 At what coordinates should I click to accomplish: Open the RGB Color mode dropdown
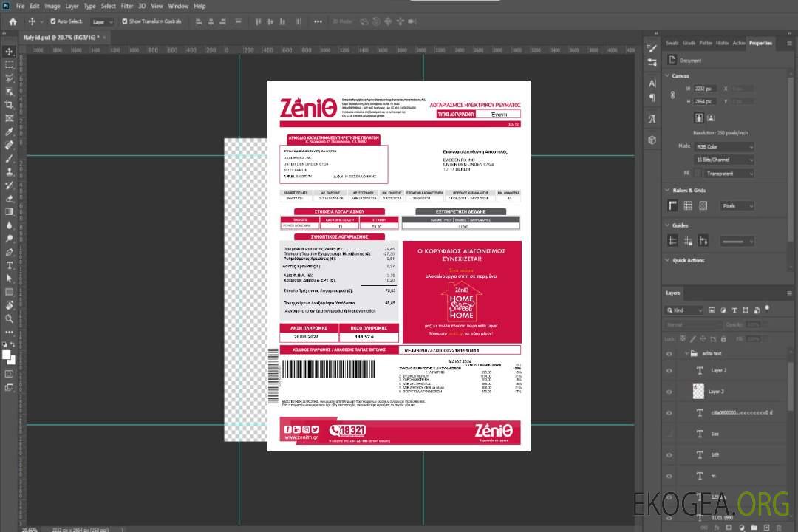pos(723,146)
